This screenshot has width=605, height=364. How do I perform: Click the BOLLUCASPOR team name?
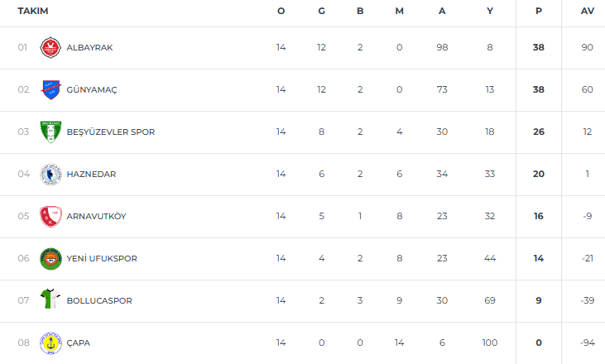[x=99, y=301]
